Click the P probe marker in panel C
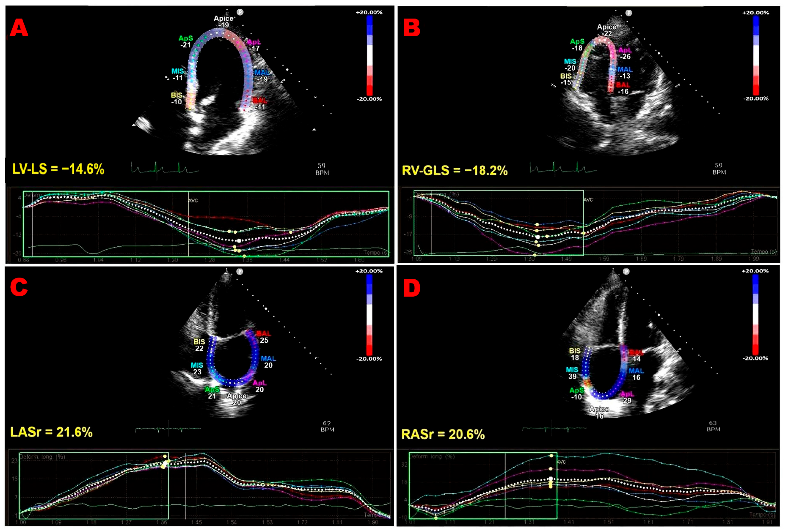The height and width of the screenshot is (532, 786). [x=239, y=271]
